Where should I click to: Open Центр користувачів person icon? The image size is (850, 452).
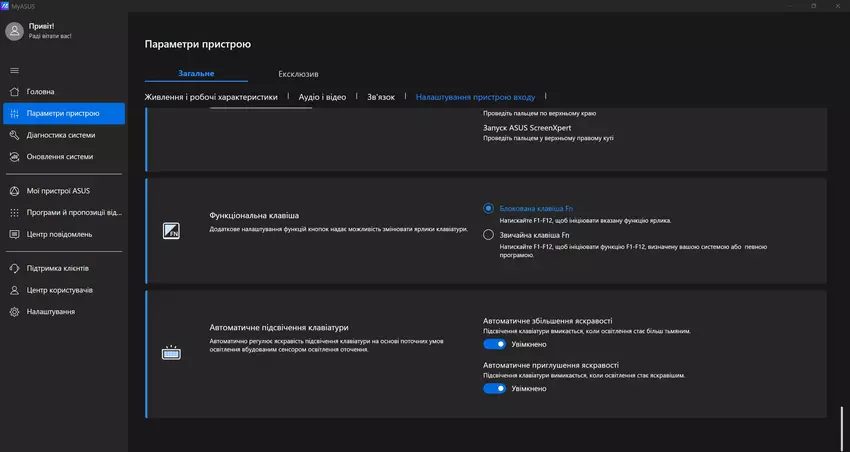tap(14, 290)
